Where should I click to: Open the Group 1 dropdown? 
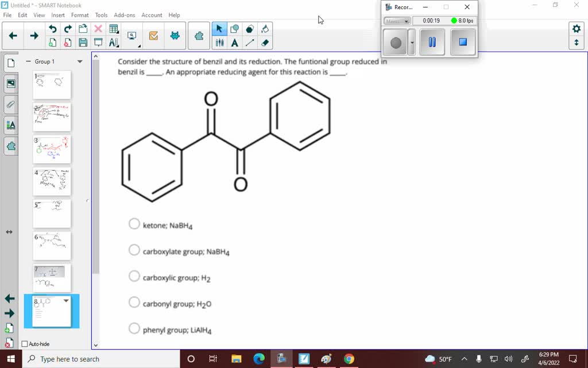pyautogui.click(x=79, y=60)
